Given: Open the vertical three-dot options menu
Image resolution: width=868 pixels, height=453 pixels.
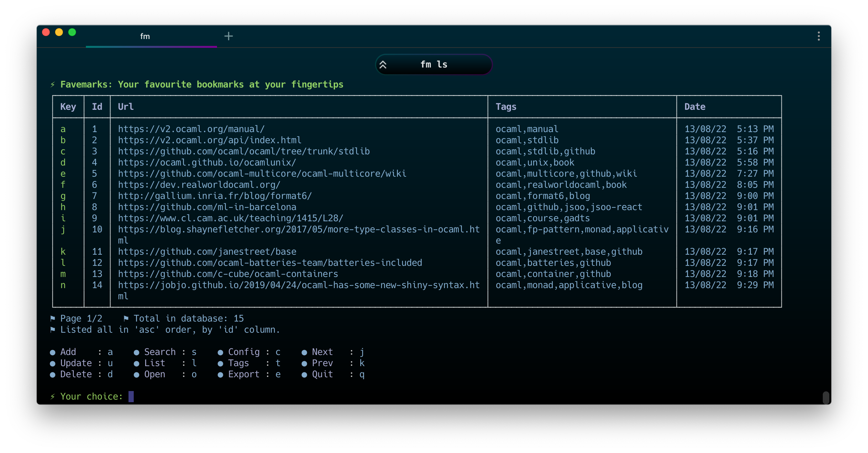Looking at the screenshot, I should (819, 36).
